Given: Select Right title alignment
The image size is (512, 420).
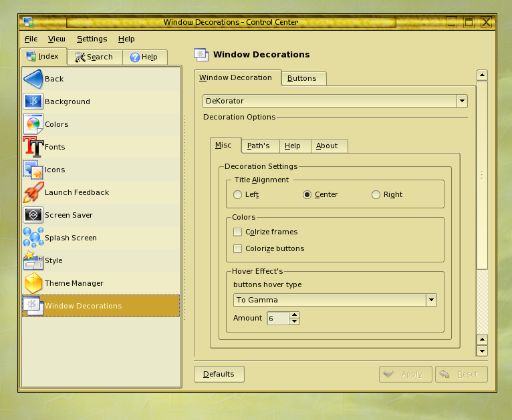Looking at the screenshot, I should coord(376,195).
